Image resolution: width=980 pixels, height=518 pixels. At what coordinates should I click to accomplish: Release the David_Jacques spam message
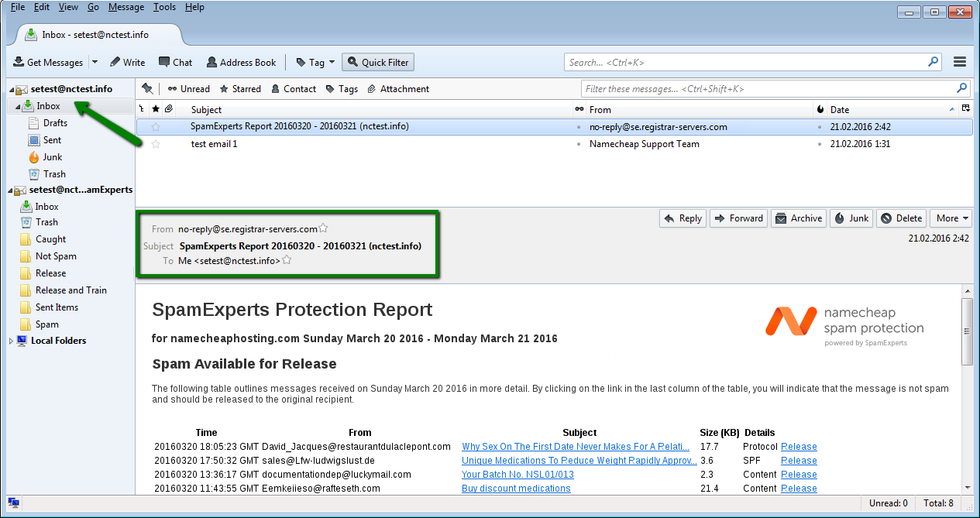point(799,447)
